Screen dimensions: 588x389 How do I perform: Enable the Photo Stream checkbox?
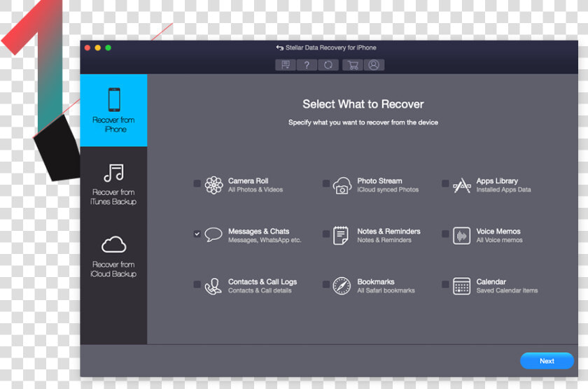click(x=326, y=183)
